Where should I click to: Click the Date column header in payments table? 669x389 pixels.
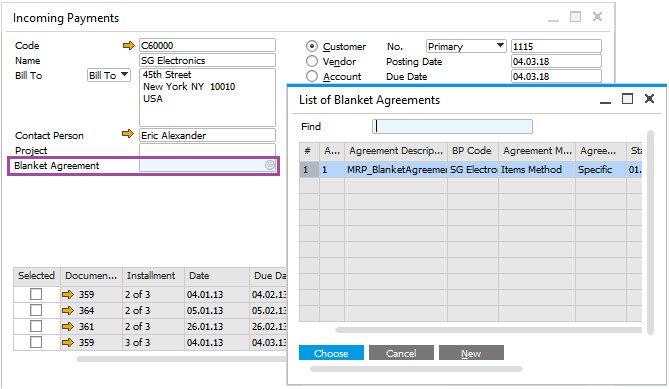tap(216, 276)
